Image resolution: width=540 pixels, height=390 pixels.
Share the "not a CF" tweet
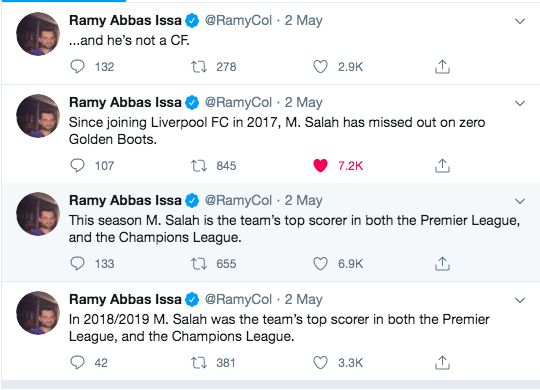[x=442, y=67]
